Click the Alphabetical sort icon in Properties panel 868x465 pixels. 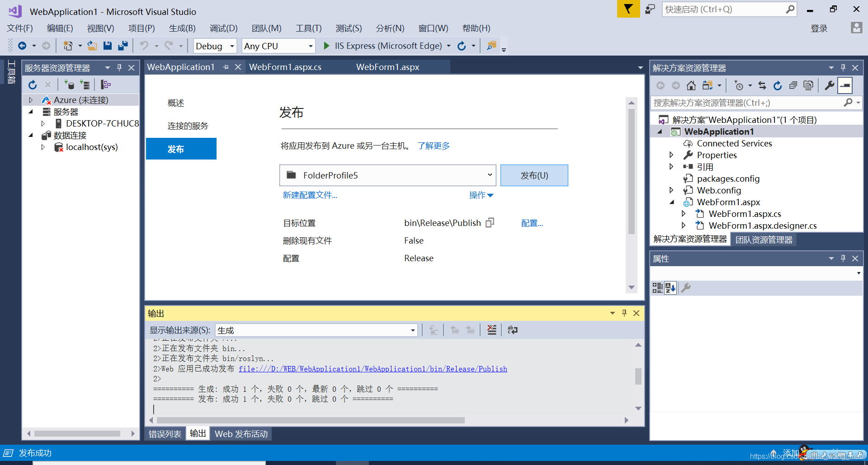pyautogui.click(x=670, y=288)
